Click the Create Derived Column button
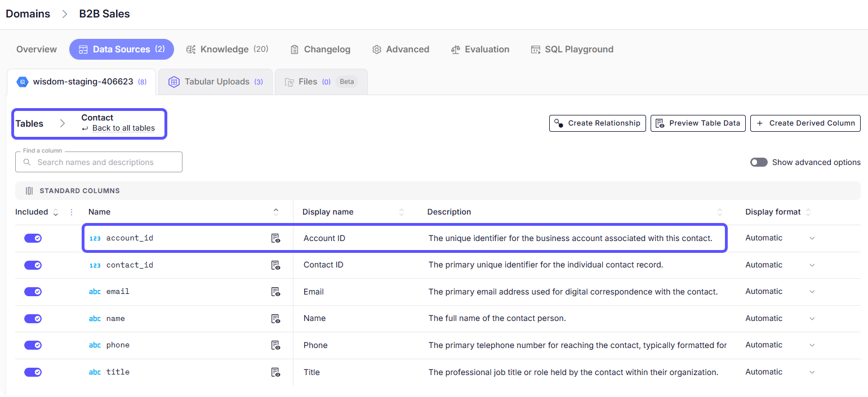 [x=805, y=123]
